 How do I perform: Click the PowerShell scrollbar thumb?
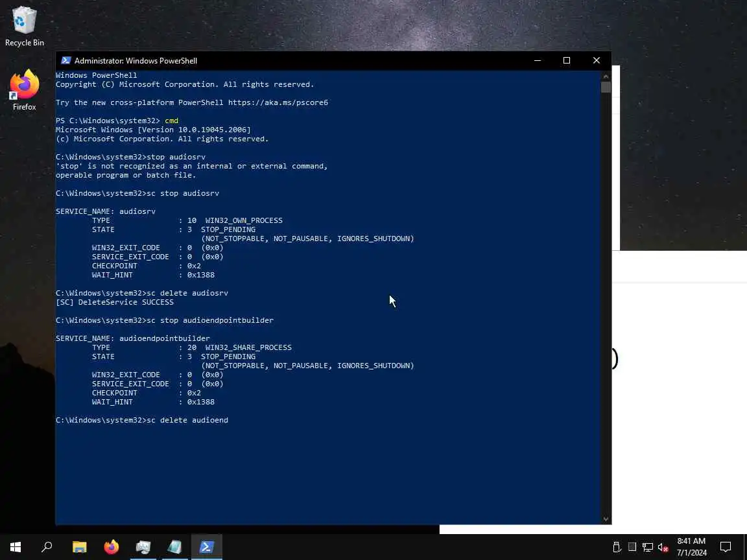[606, 87]
